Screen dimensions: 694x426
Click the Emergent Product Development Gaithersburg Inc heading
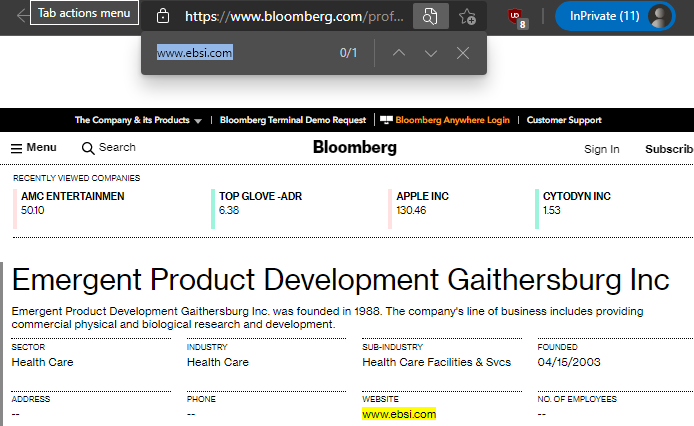[x=340, y=280]
